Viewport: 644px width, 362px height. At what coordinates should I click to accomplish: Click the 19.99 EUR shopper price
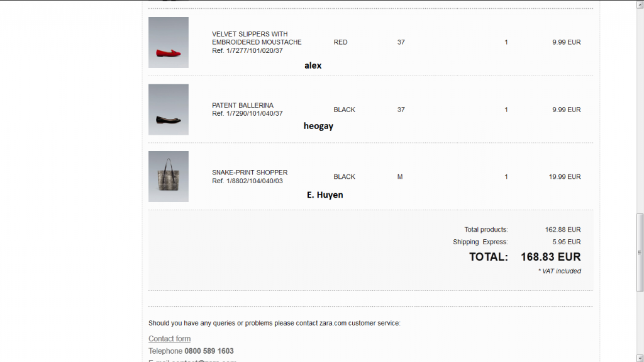click(x=565, y=176)
